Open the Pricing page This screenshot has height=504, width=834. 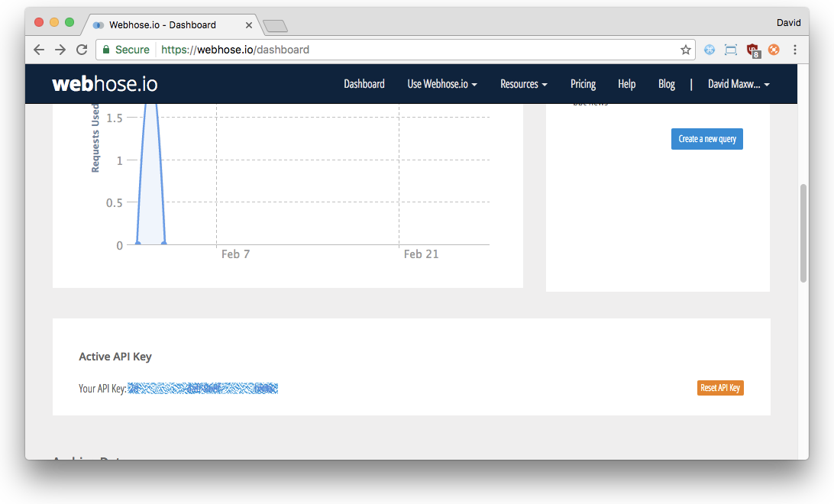pos(583,84)
